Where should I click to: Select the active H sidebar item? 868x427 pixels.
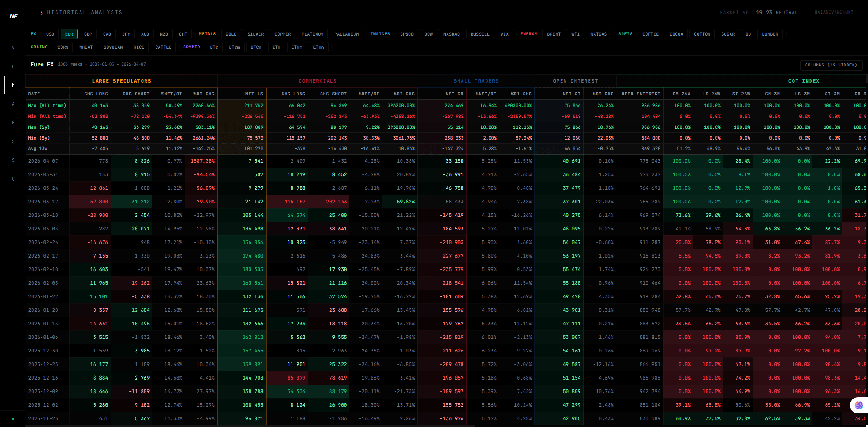(13, 85)
